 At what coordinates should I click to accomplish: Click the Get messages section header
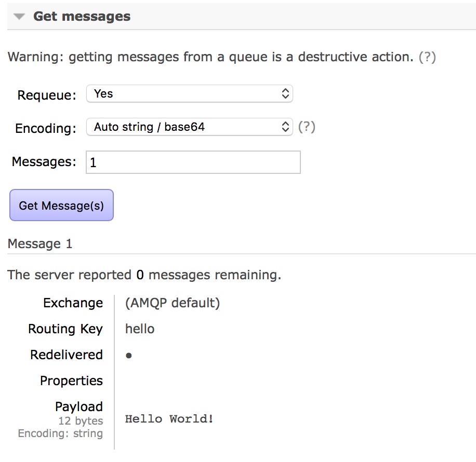point(82,16)
